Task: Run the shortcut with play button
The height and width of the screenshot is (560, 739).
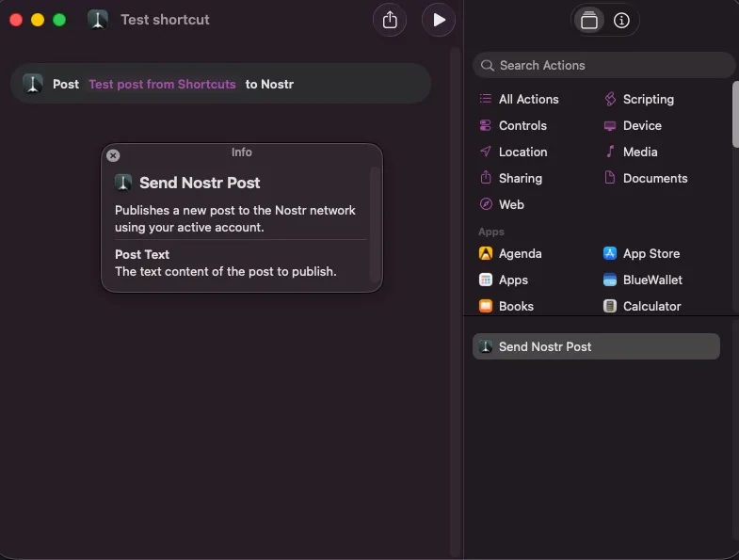Action: tap(439, 20)
